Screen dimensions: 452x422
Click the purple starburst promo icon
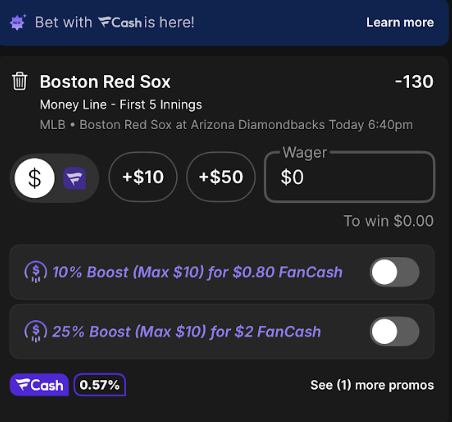click(18, 22)
